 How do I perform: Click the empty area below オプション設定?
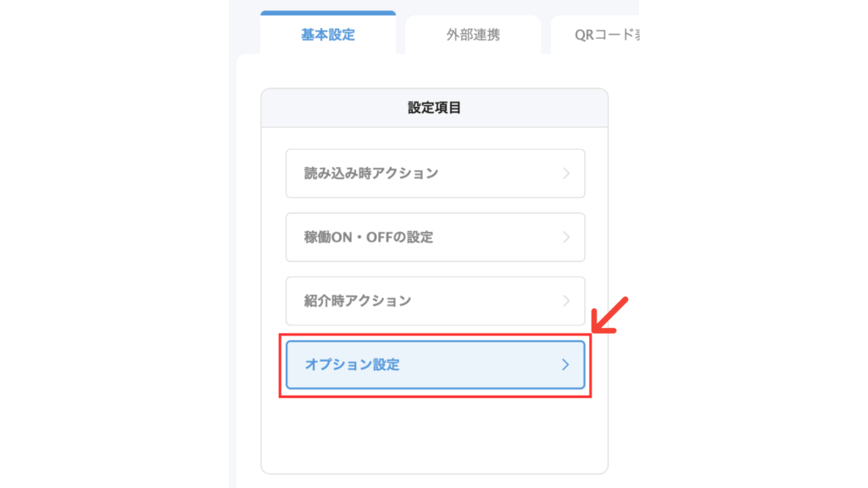click(x=434, y=432)
